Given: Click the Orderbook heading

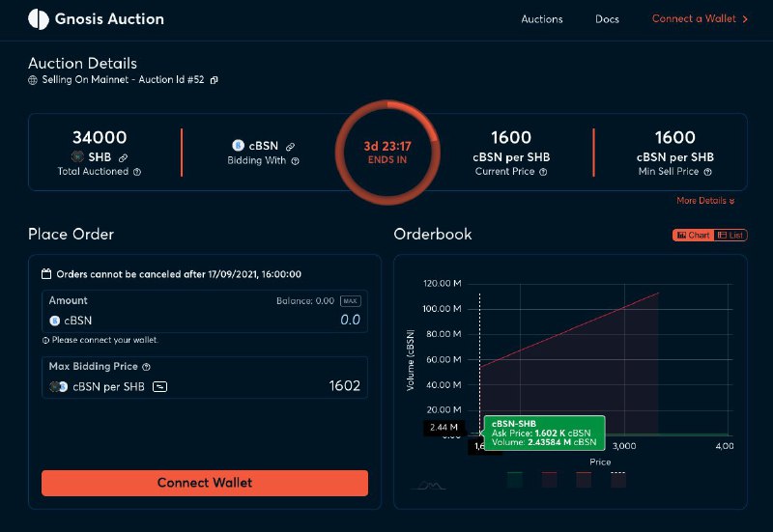Looking at the screenshot, I should point(432,234).
